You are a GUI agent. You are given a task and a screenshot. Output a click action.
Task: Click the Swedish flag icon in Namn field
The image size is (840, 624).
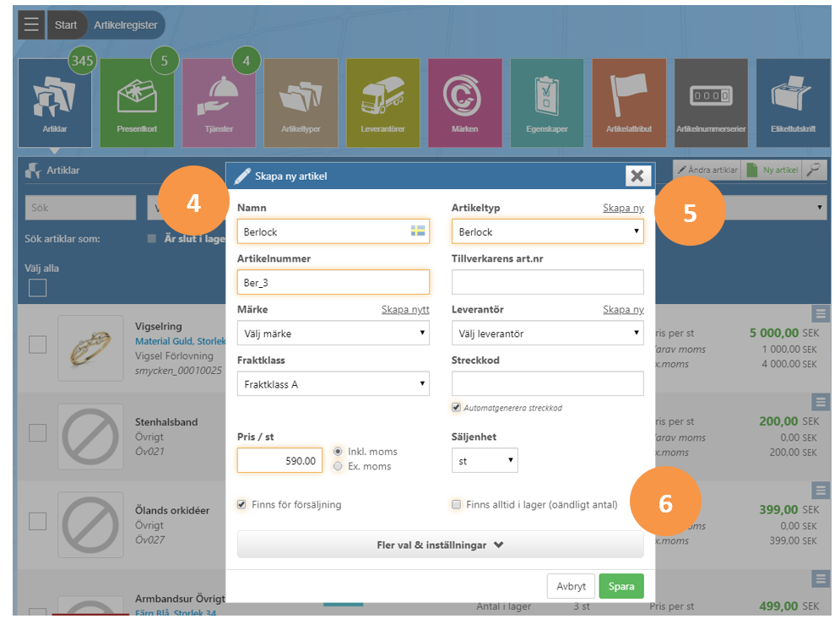tap(418, 231)
